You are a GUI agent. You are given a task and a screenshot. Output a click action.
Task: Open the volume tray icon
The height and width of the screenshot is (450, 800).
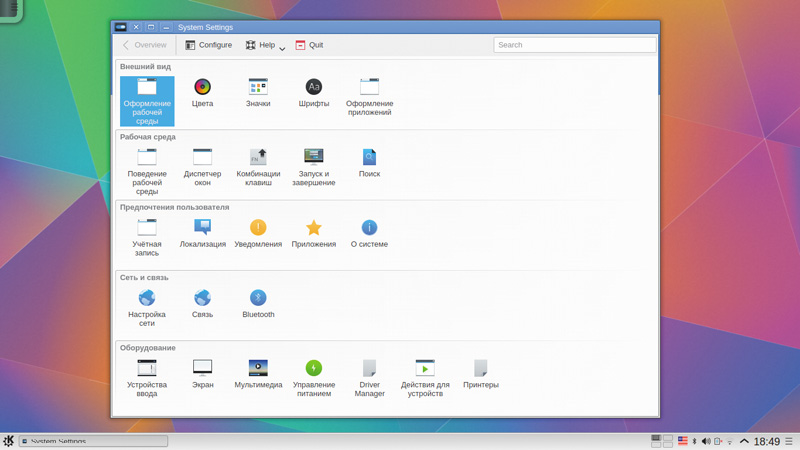point(706,441)
